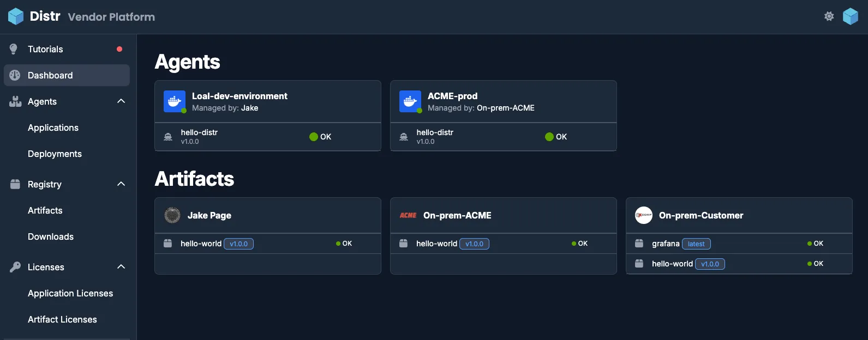The width and height of the screenshot is (868, 340).
Task: Click the latest tag on grafana artifact
Action: point(696,244)
